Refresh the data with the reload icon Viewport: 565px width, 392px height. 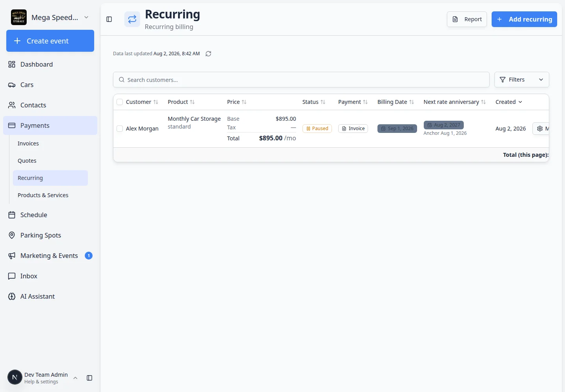tap(208, 54)
